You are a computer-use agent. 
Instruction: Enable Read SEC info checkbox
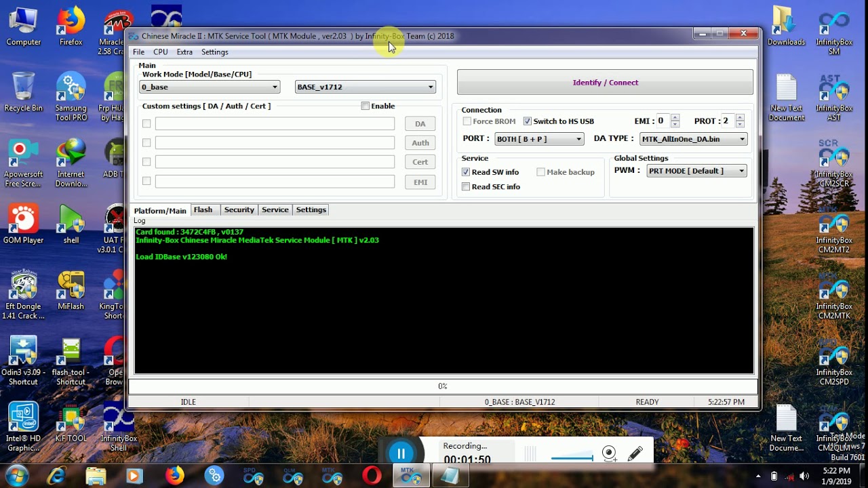pos(466,186)
